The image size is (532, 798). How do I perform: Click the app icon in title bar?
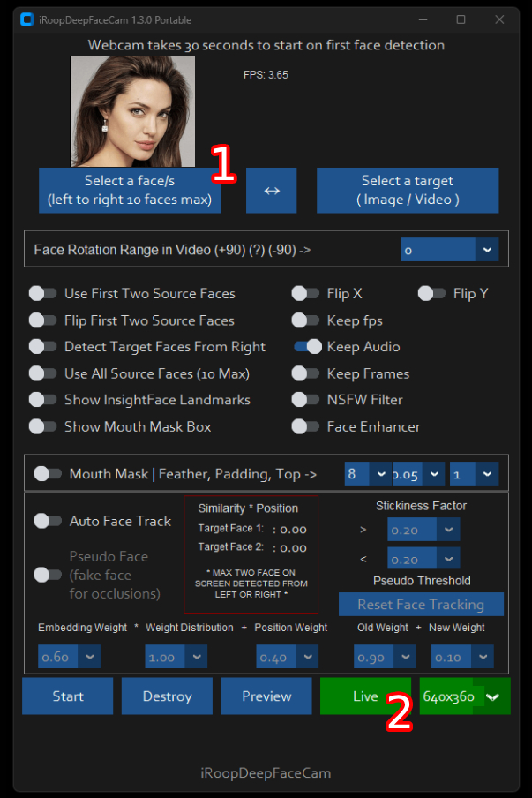click(27, 19)
